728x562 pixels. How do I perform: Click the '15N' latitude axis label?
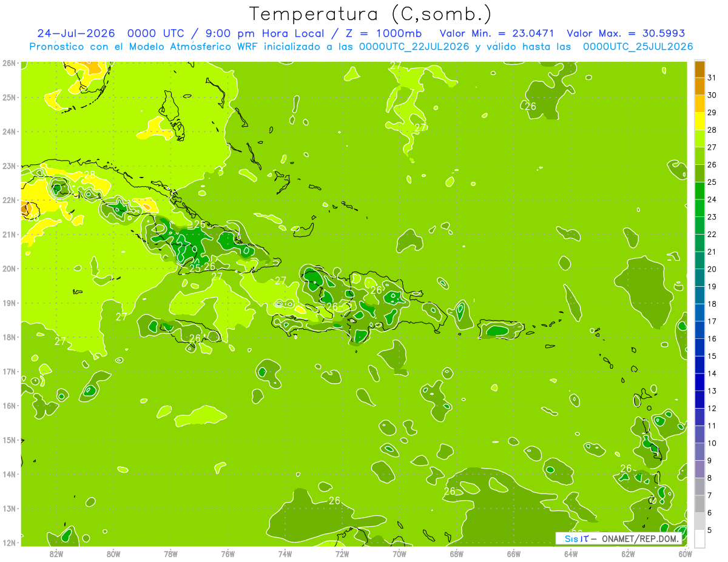point(9,440)
